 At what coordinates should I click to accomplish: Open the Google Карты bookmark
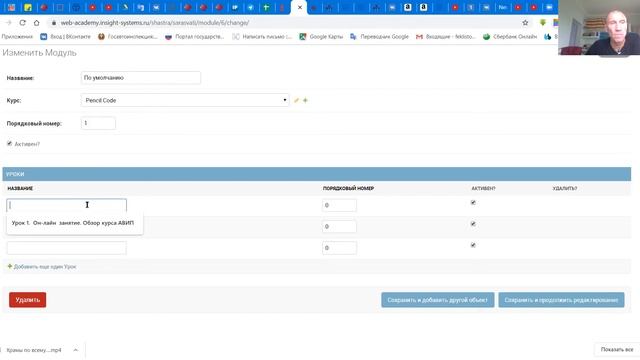pos(321,37)
